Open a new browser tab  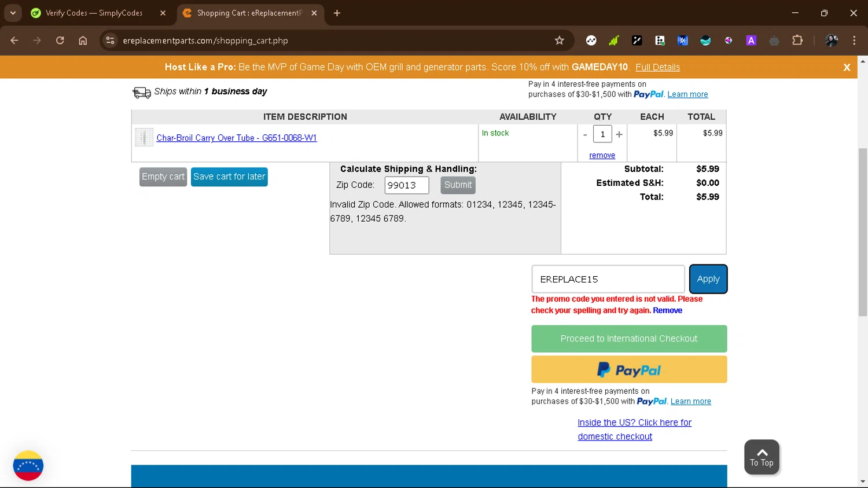tap(337, 13)
